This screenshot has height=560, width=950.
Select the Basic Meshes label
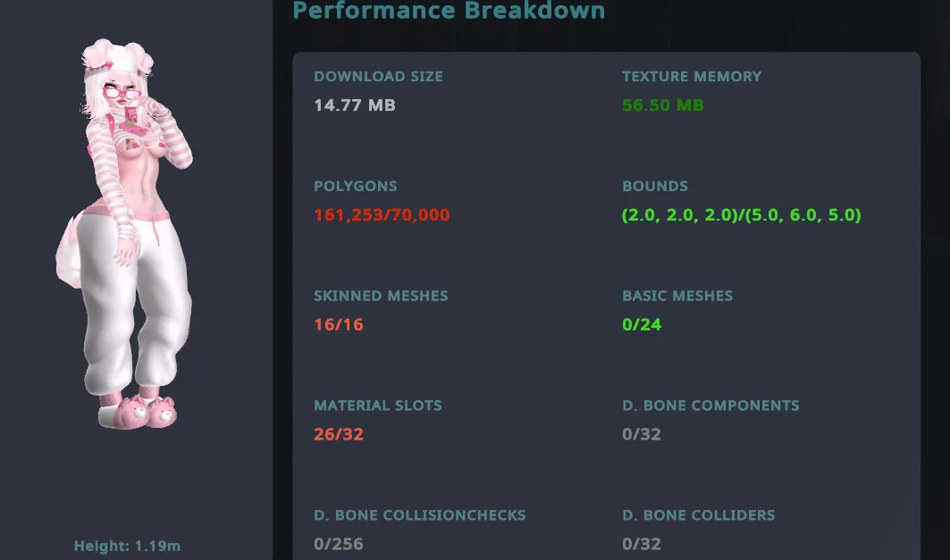[677, 296]
